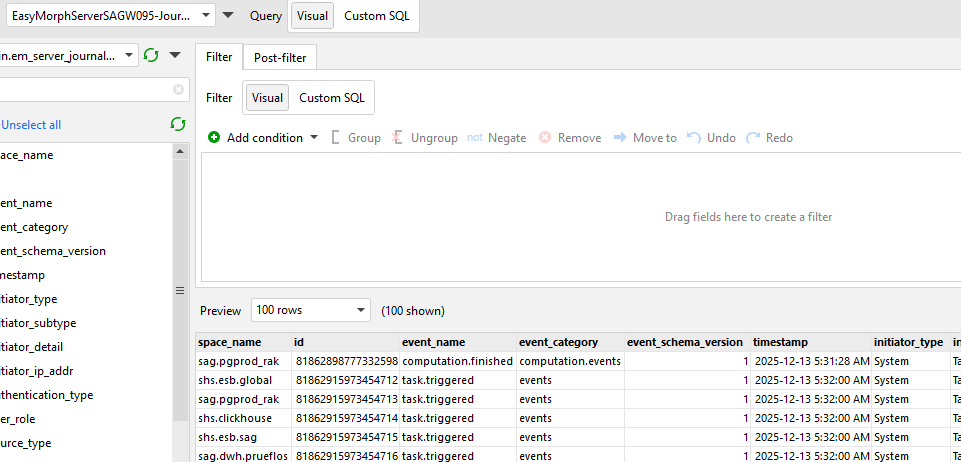
Task: Click the Unselect all link
Action: click(x=31, y=125)
